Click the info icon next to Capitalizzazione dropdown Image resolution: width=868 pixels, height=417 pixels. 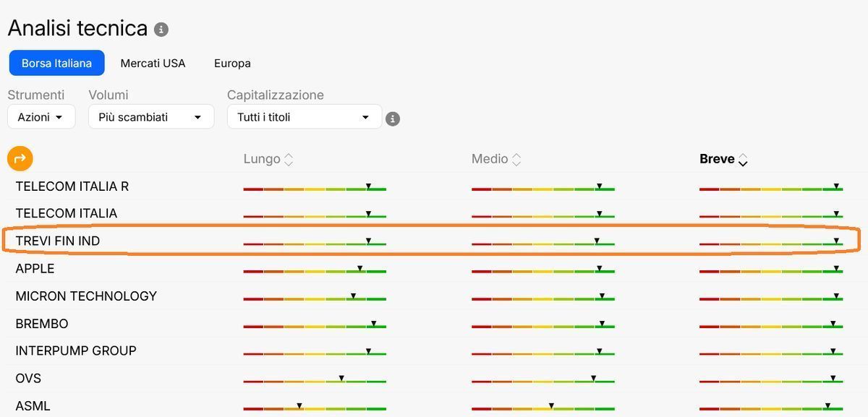393,119
